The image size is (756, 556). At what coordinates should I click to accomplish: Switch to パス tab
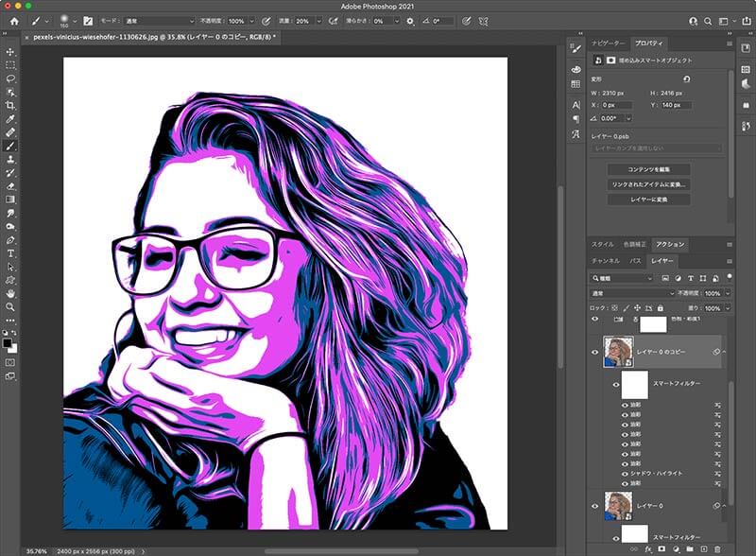tap(635, 261)
